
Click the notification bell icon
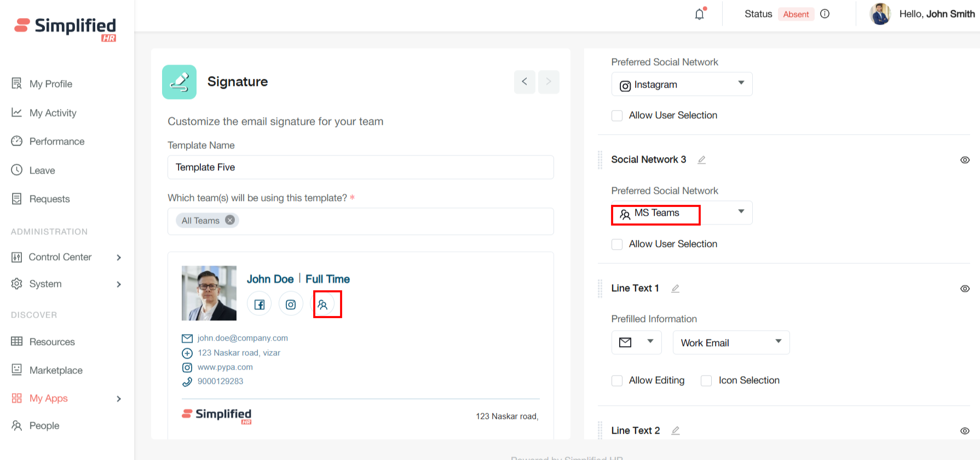700,14
